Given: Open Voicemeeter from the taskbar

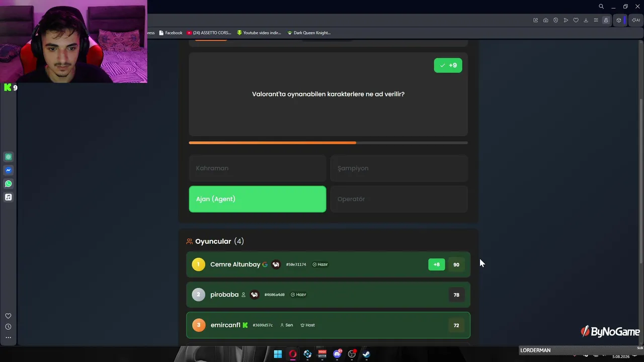Looking at the screenshot, I should pos(322,354).
